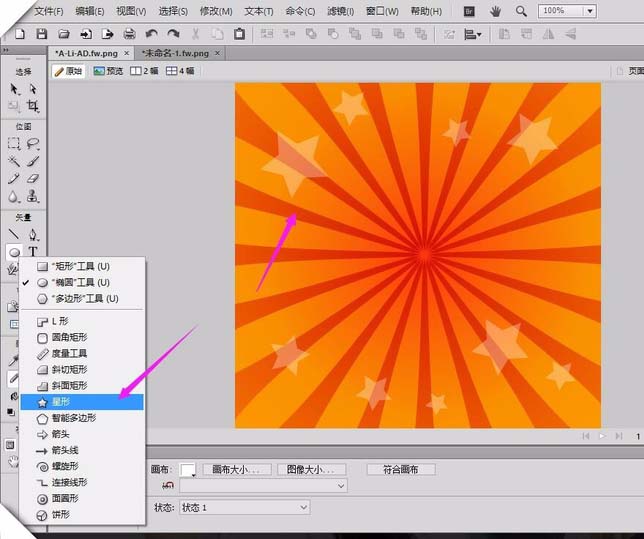Open the 画布 canvas color swatch
Image resolution: width=644 pixels, height=539 pixels.
[x=187, y=470]
